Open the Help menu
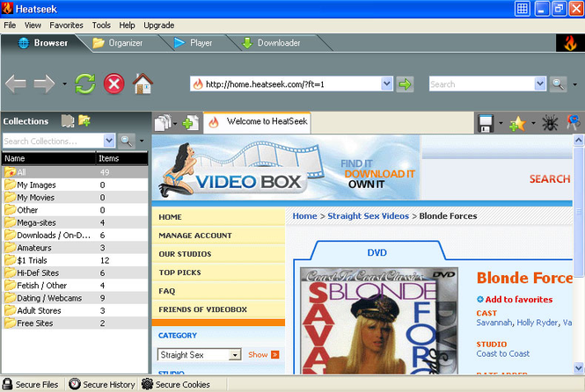This screenshot has width=585, height=392. tap(127, 25)
